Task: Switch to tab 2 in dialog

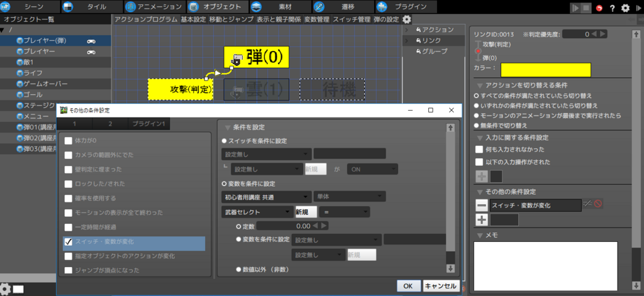Action: tap(110, 124)
